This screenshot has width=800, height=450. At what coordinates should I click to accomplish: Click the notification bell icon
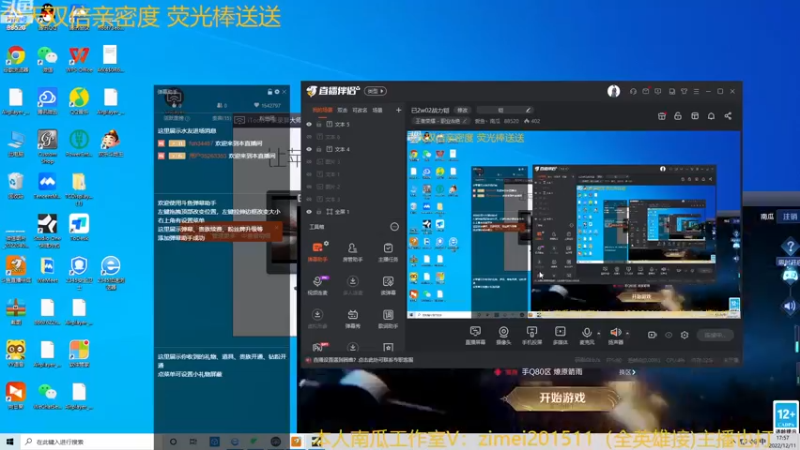711,116
